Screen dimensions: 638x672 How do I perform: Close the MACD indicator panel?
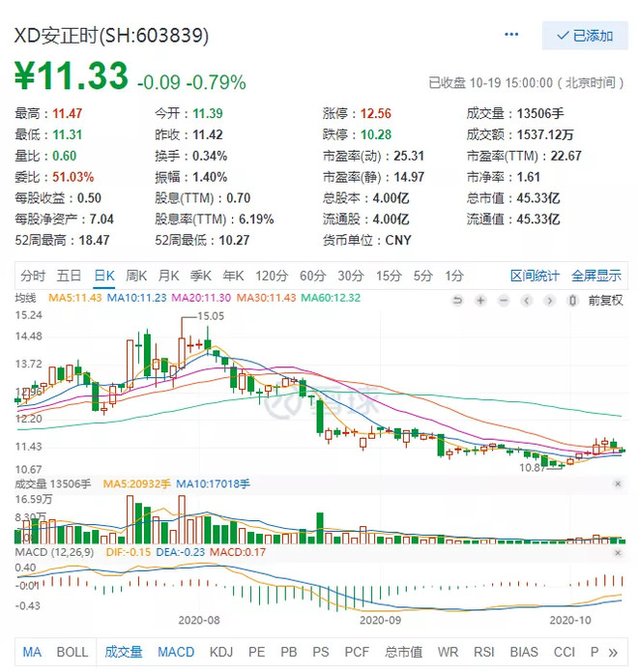pos(618,552)
